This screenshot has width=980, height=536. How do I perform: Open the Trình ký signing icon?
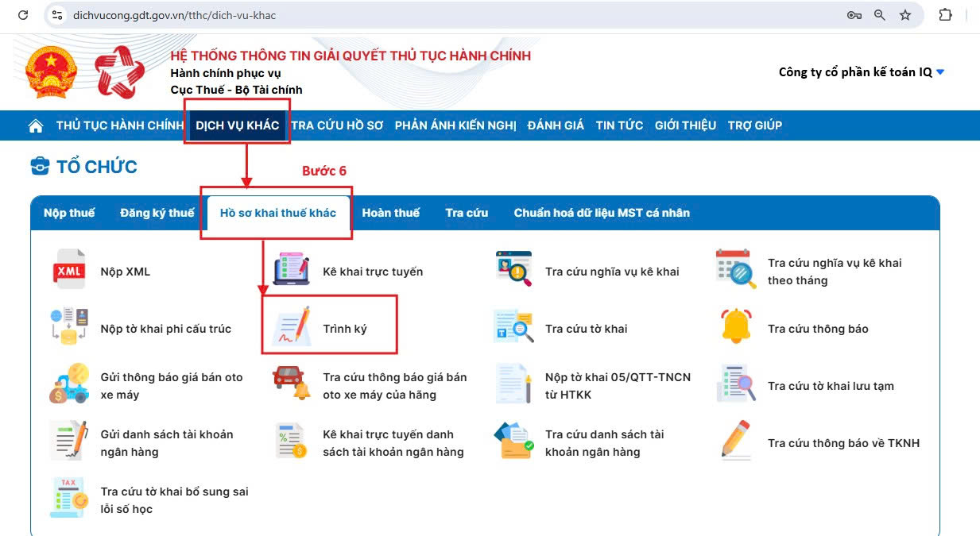[x=291, y=326]
